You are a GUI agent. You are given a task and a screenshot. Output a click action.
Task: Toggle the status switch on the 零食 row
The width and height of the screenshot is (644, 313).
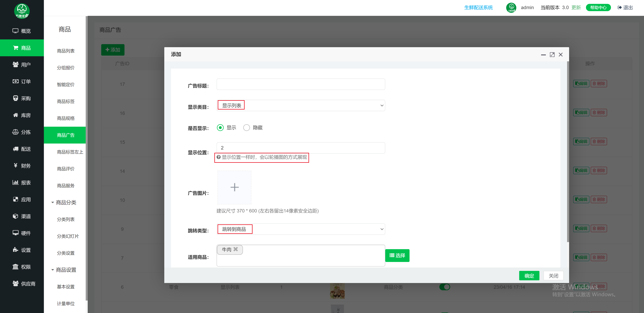pyautogui.click(x=445, y=287)
